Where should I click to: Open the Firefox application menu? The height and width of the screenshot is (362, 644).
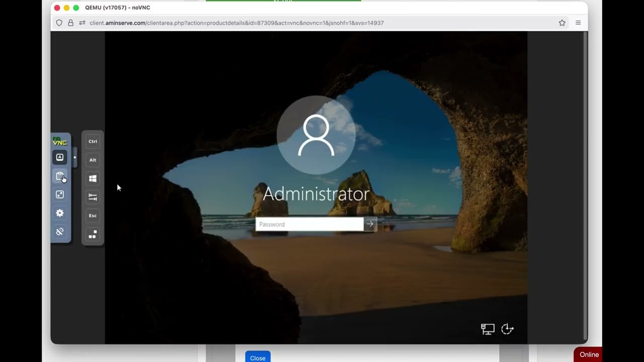(578, 23)
